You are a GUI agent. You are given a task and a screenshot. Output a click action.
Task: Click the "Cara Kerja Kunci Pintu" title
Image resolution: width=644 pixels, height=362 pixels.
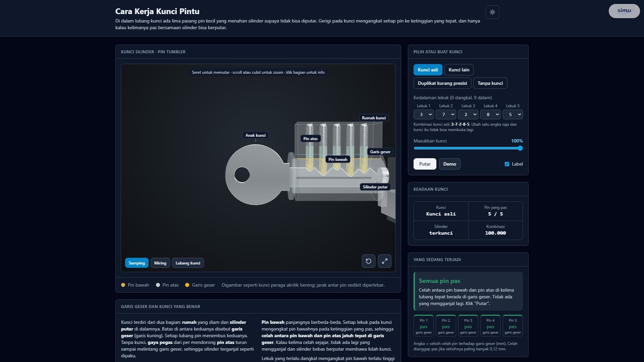coord(157,11)
